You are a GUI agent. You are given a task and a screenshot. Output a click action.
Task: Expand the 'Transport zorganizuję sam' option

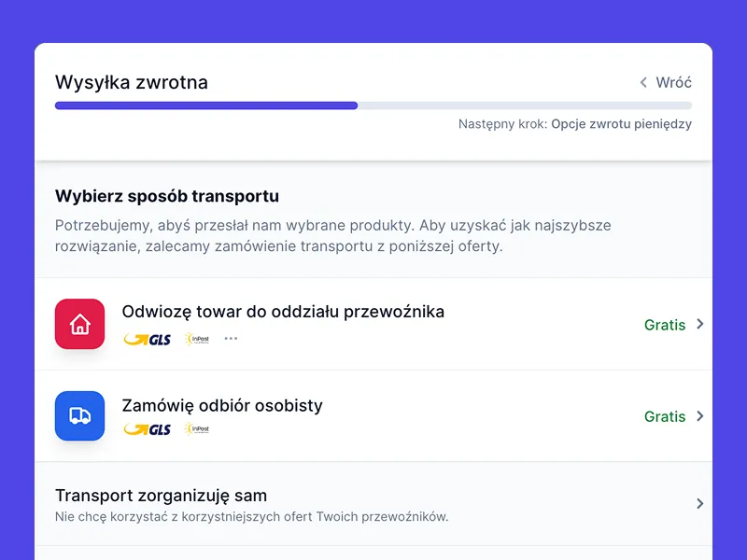pyautogui.click(x=698, y=503)
